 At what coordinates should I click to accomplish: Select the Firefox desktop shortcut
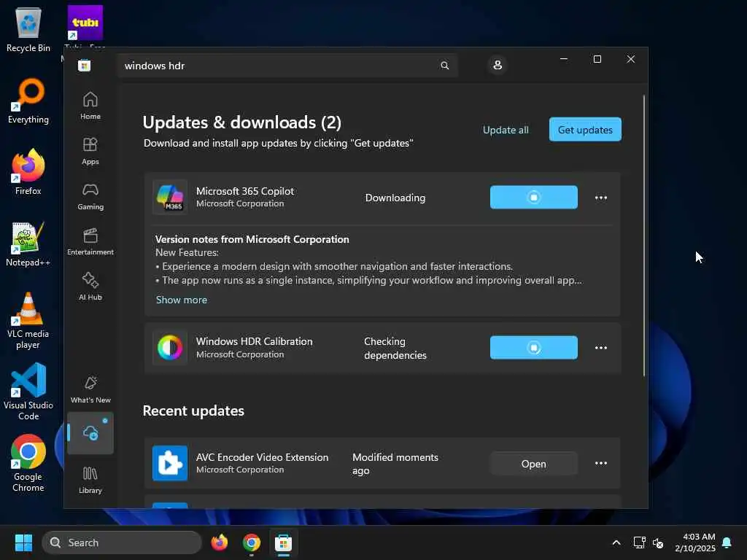28,172
